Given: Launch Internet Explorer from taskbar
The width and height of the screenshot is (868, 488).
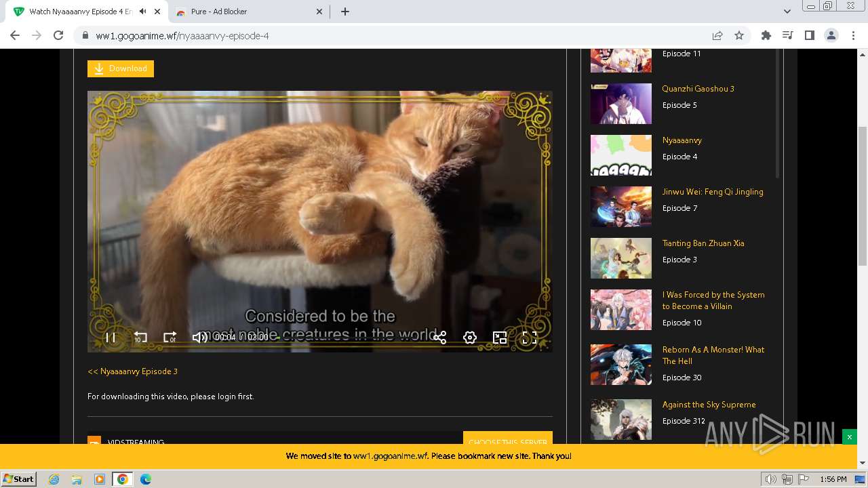Looking at the screenshot, I should (x=54, y=479).
